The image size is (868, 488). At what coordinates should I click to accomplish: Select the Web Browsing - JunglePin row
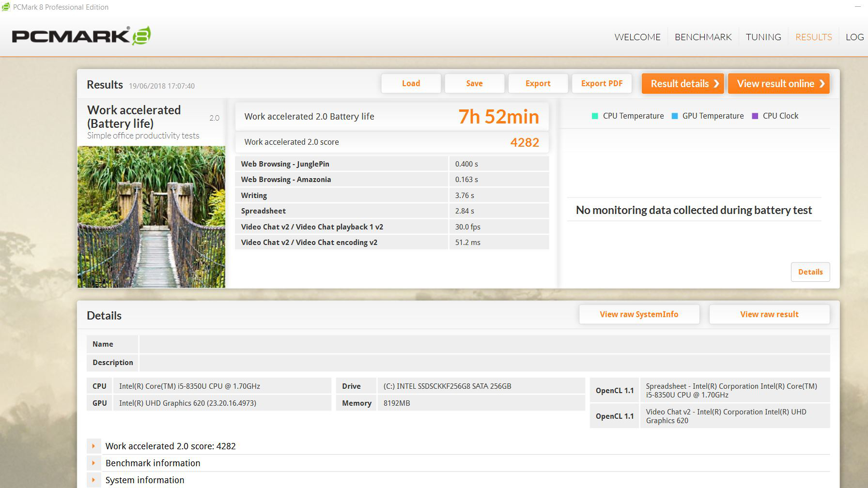(392, 164)
